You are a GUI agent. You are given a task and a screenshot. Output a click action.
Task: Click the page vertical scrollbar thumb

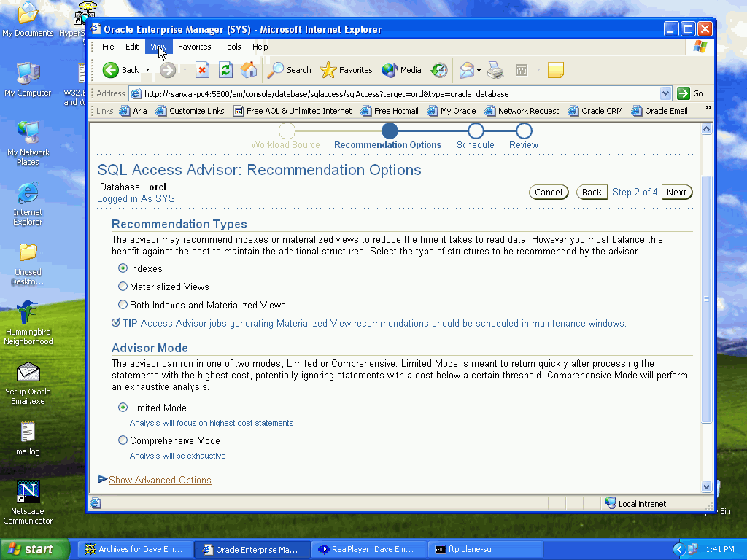pos(705,299)
